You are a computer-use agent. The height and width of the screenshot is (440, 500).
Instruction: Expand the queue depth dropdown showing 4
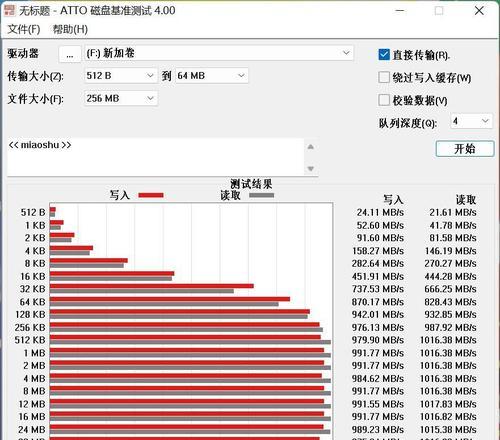point(471,121)
